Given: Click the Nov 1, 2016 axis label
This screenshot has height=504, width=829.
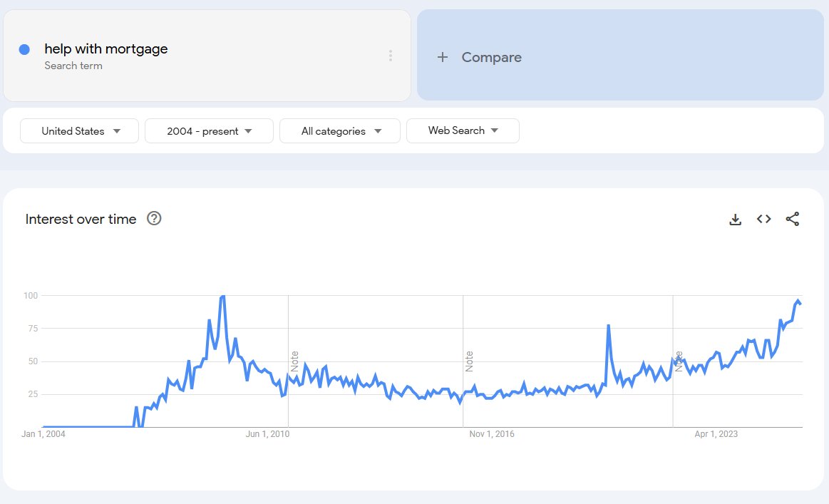Looking at the screenshot, I should pos(492,434).
